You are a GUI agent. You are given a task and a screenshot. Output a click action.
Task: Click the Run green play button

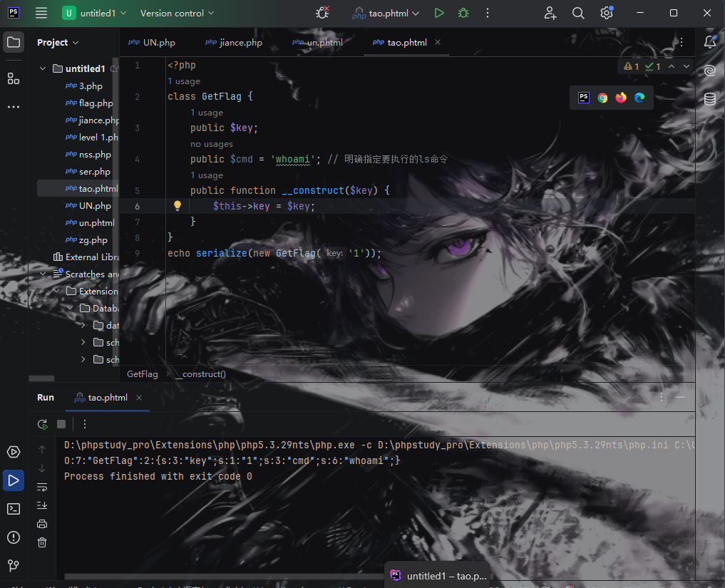(x=439, y=13)
